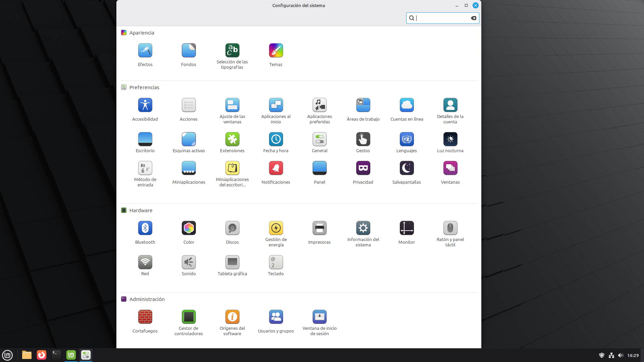Screen dimensions: 644x362
Task: Open Luz nocturna settings
Action: 450,139
